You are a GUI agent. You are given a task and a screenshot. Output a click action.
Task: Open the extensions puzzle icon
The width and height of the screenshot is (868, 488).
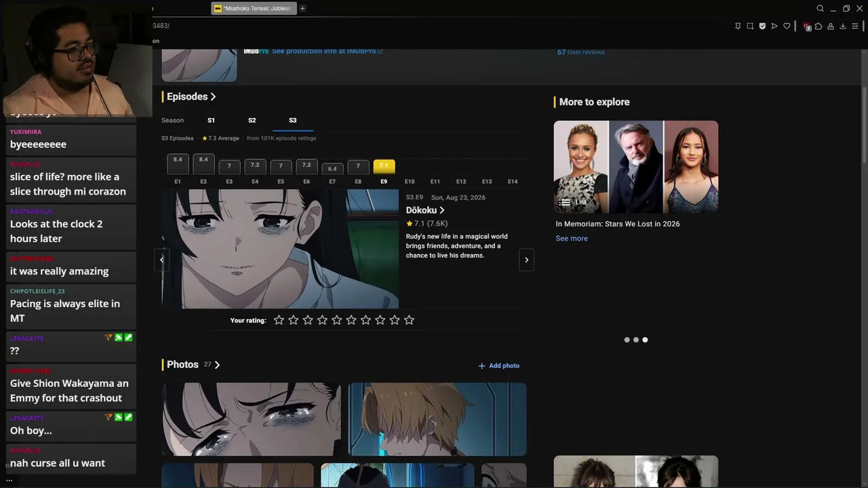(818, 26)
